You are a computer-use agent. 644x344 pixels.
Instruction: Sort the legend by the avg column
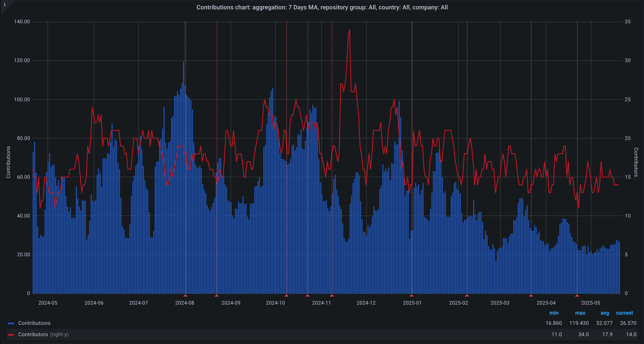point(605,313)
